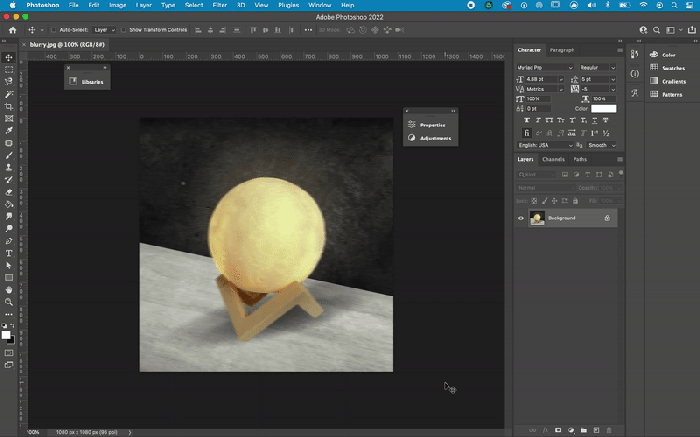Add a layer mask to the layer
The height and width of the screenshot is (437, 700).
[558, 430]
